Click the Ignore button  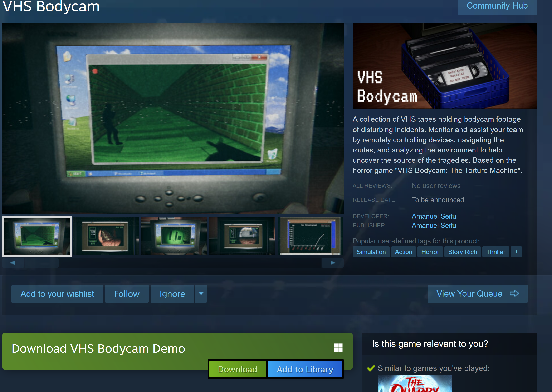172,294
